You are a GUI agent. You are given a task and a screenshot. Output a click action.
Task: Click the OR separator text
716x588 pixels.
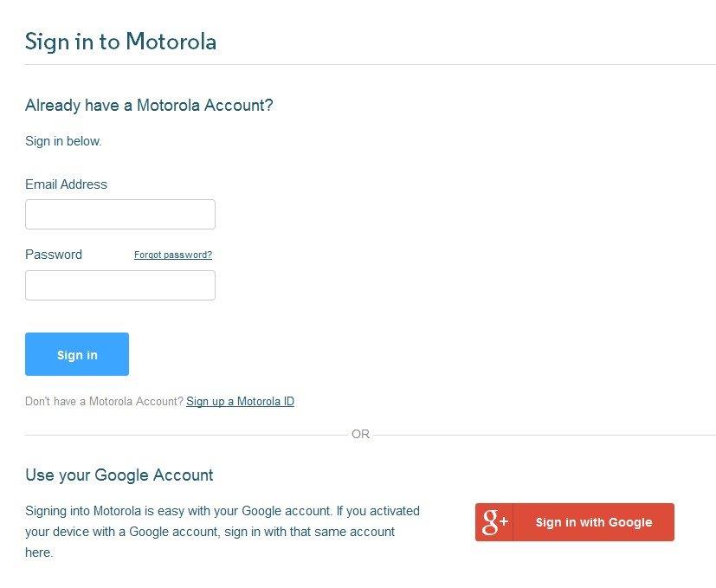tap(360, 434)
